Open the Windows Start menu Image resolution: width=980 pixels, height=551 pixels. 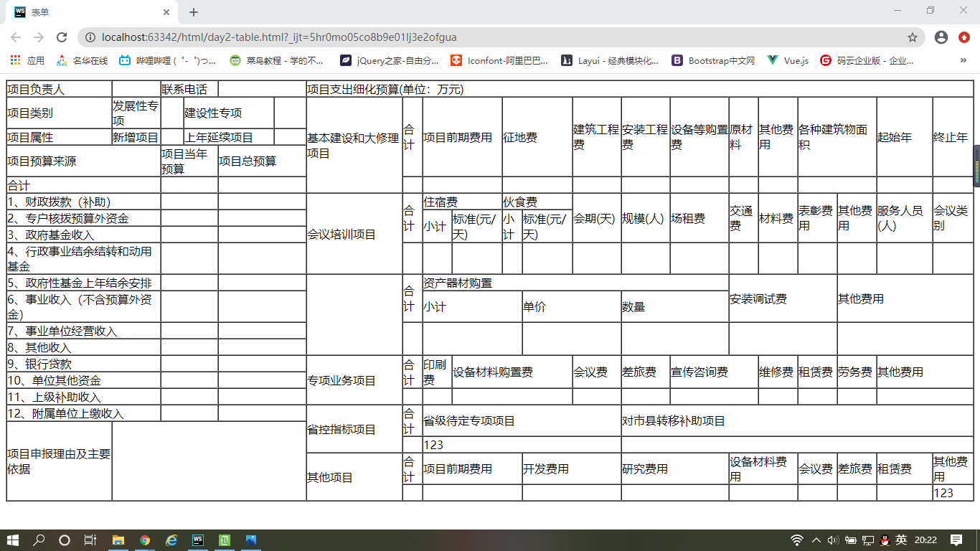tap(13, 540)
